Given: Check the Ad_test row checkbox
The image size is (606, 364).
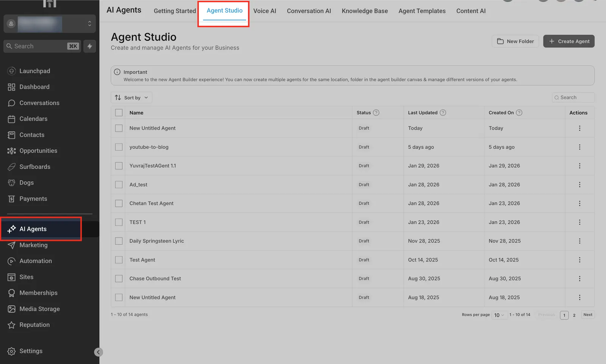Looking at the screenshot, I should pyautogui.click(x=119, y=185).
